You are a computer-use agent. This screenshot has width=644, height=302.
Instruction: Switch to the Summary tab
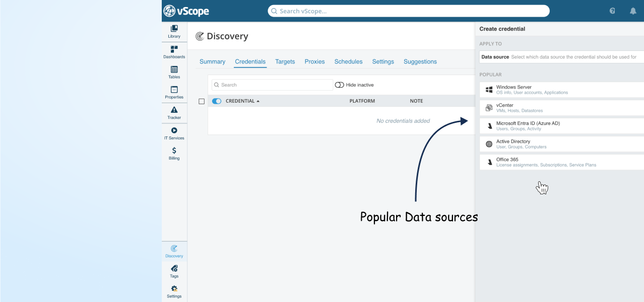212,61
